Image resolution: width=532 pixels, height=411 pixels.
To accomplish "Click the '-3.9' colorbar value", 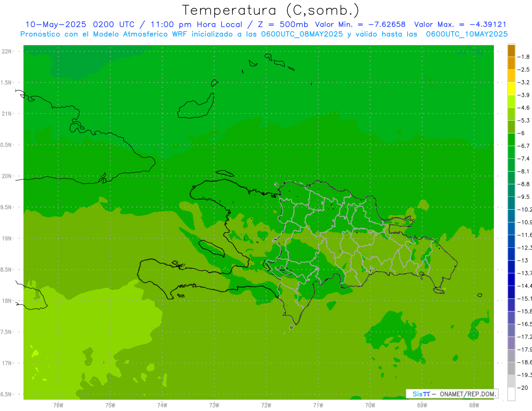I will point(524,95).
